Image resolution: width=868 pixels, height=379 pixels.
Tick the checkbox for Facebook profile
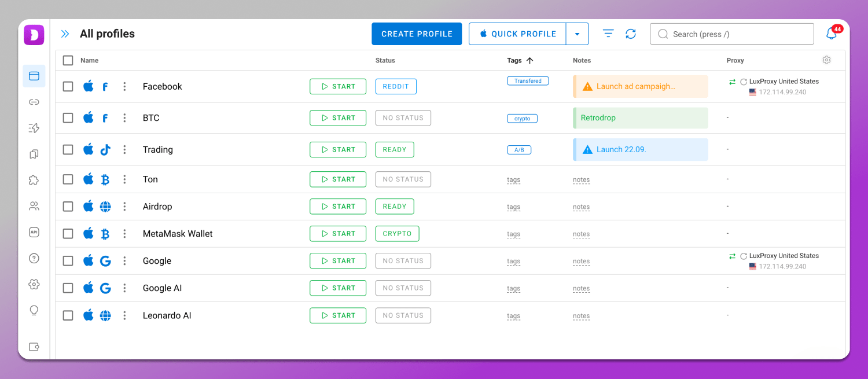pyautogui.click(x=68, y=86)
